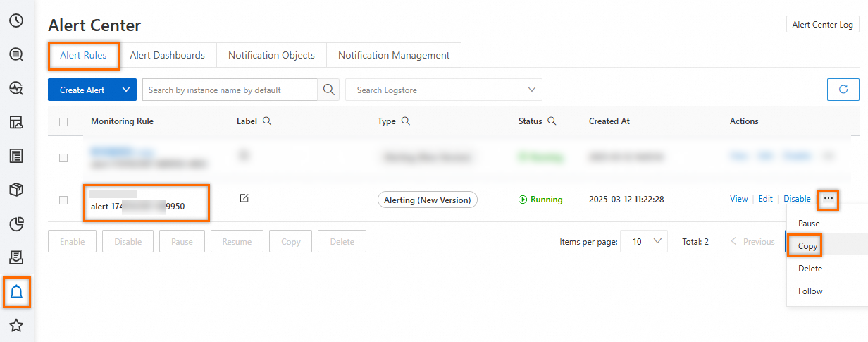Focus the search by instance name field
The image size is (868, 342).
(230, 90)
